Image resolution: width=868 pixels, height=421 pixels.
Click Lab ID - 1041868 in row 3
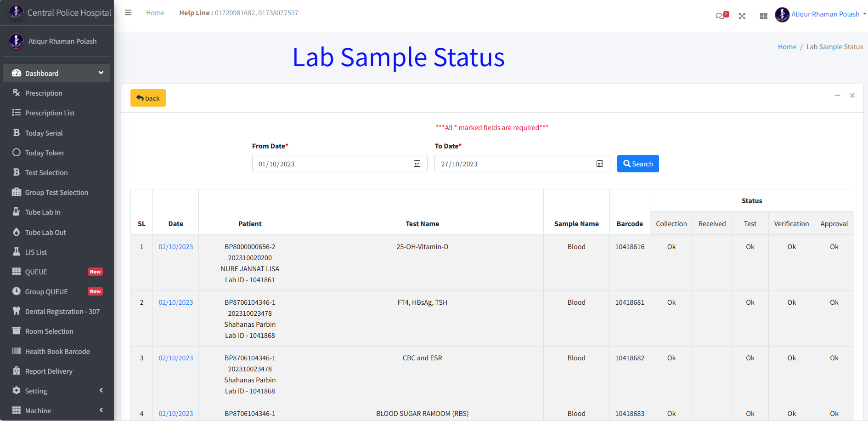click(x=250, y=391)
